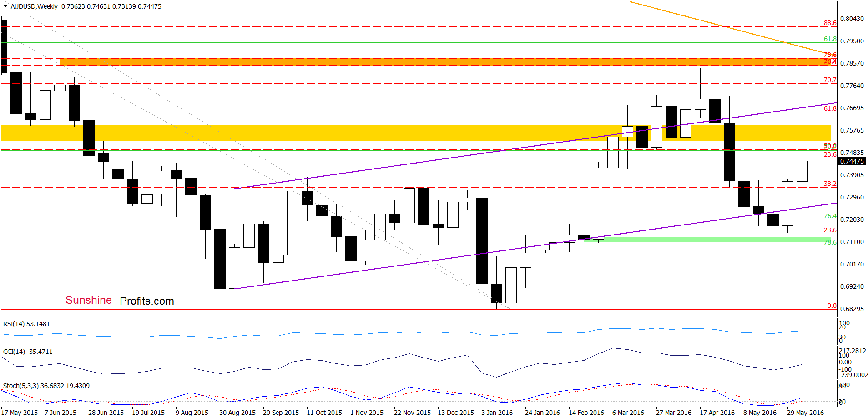Click the green 76.4 Fibonacci level label
This screenshot has width=868, height=419.
click(830, 216)
